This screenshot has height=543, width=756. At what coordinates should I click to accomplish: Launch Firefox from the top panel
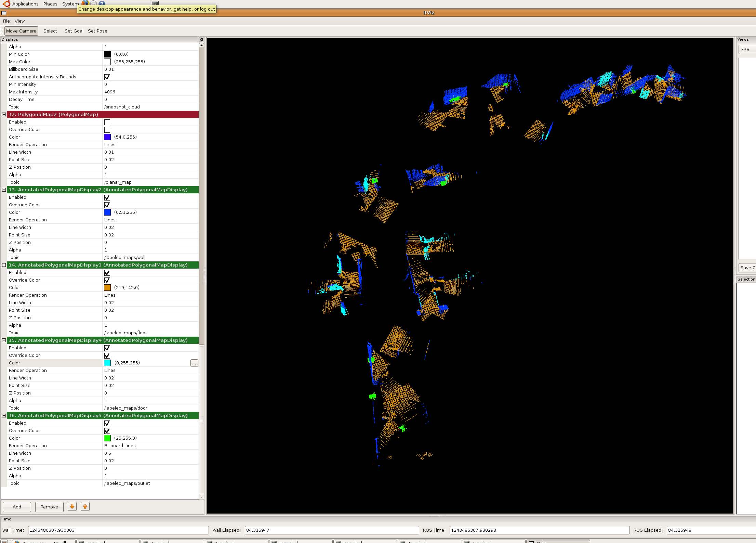[85, 3]
